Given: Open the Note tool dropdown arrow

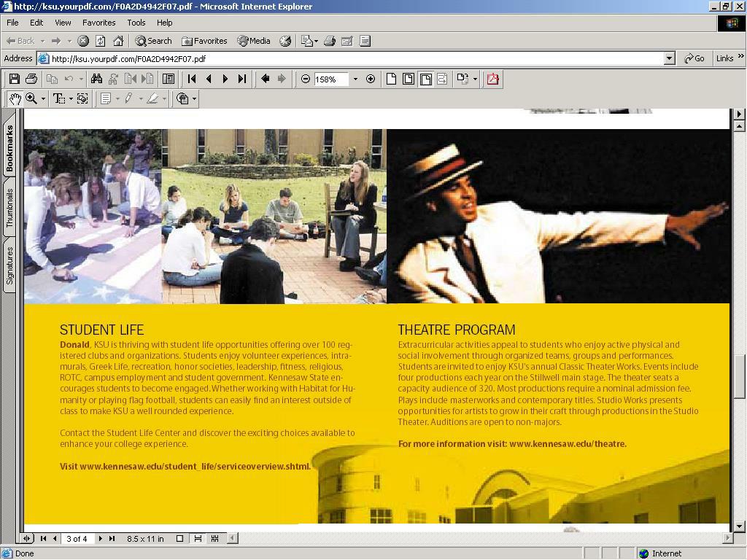Looking at the screenshot, I should (x=117, y=98).
